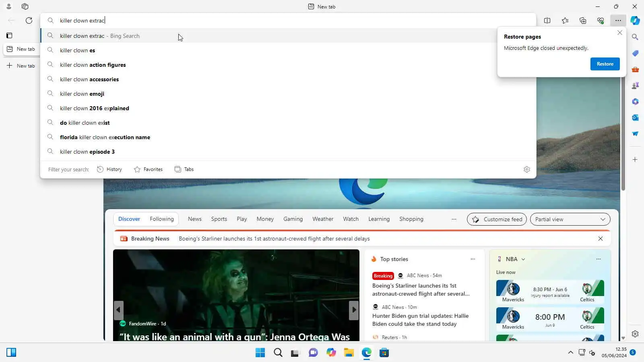Open File Explorer from the taskbar

[x=349, y=353]
